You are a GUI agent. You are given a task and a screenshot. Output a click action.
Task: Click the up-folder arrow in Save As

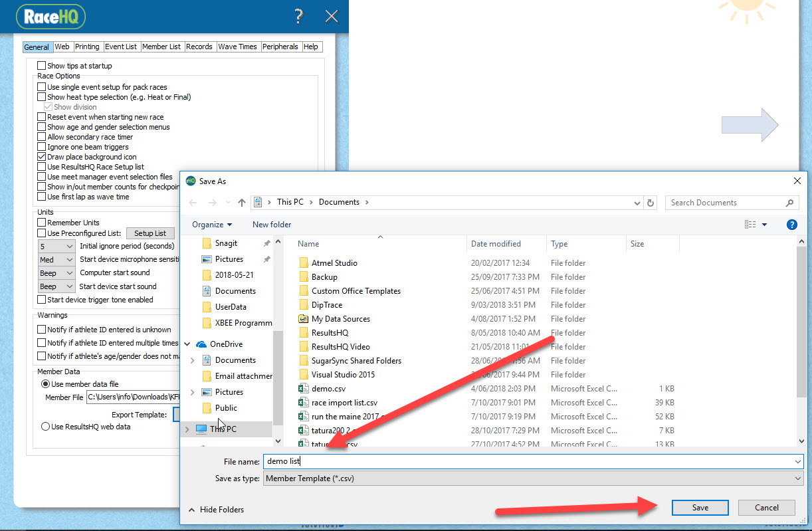coord(241,203)
